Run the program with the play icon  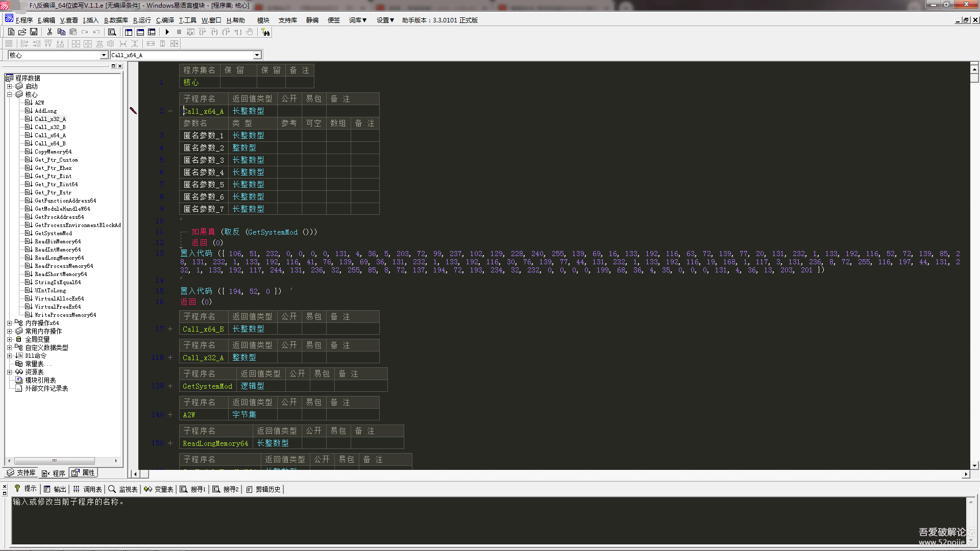coord(167,32)
